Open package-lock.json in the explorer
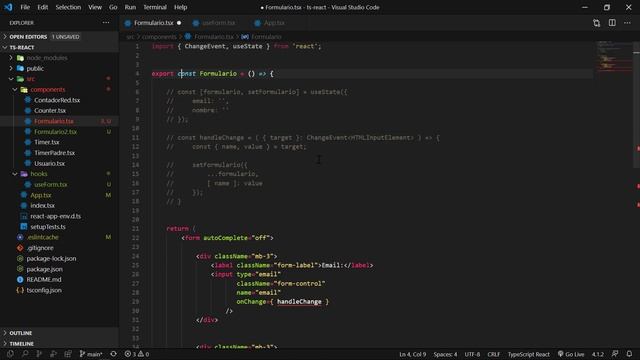640x360 pixels. tap(51, 258)
